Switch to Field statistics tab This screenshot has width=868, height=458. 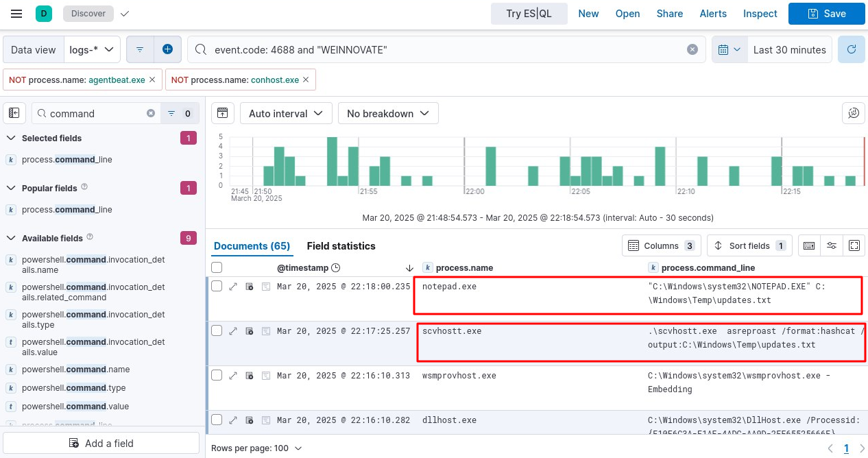pos(341,245)
